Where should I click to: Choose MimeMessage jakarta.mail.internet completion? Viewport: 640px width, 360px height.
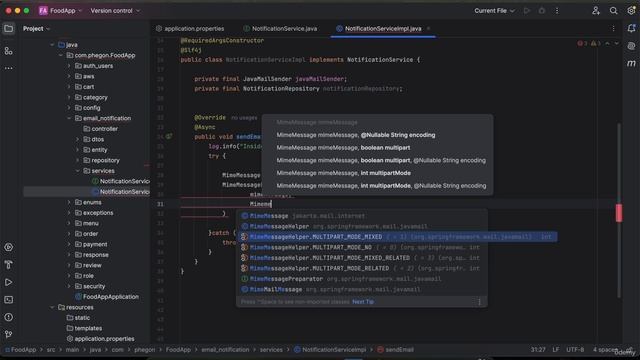tap(362, 216)
